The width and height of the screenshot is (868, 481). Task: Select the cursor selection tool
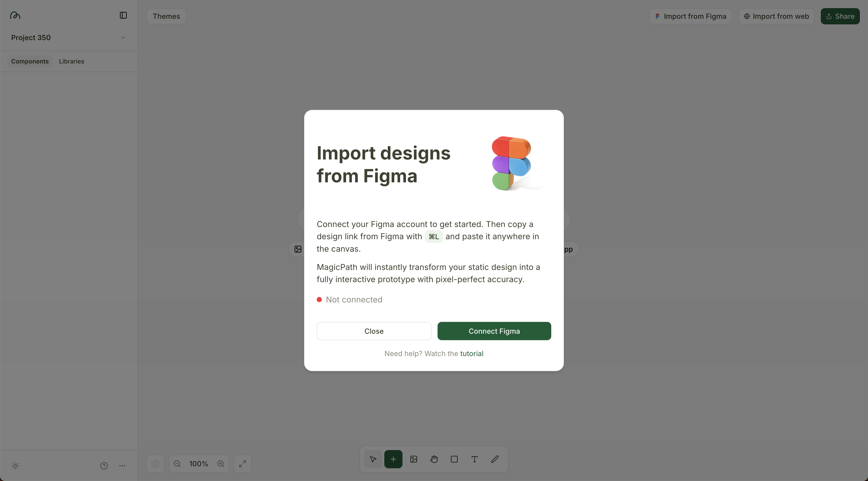pyautogui.click(x=373, y=459)
